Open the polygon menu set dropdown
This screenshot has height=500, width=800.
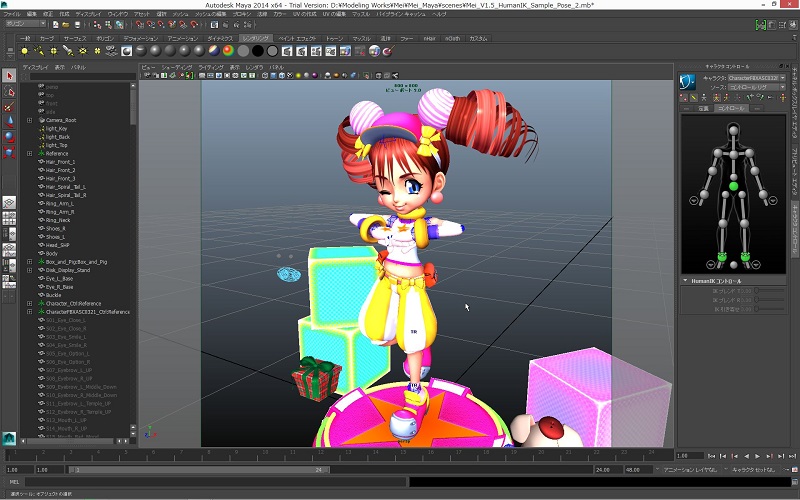tap(26, 23)
